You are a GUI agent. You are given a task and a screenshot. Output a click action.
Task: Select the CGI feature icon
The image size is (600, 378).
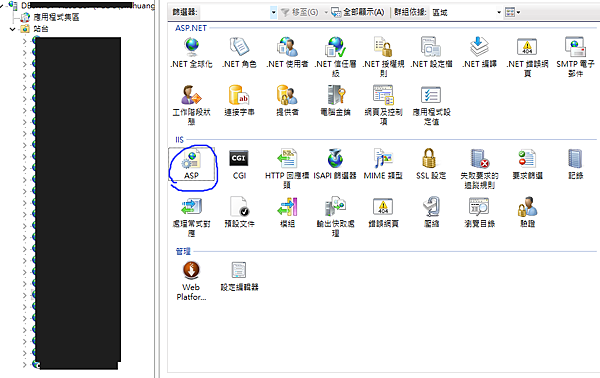point(239,165)
